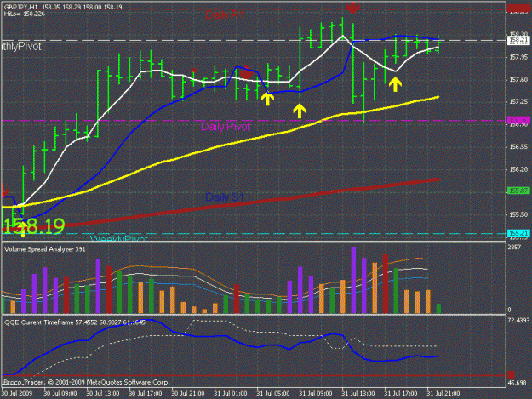Image resolution: width=532 pixels, height=399 pixels.
Task: Click the red down arrow at Daily R1 line
Action: coord(353,9)
